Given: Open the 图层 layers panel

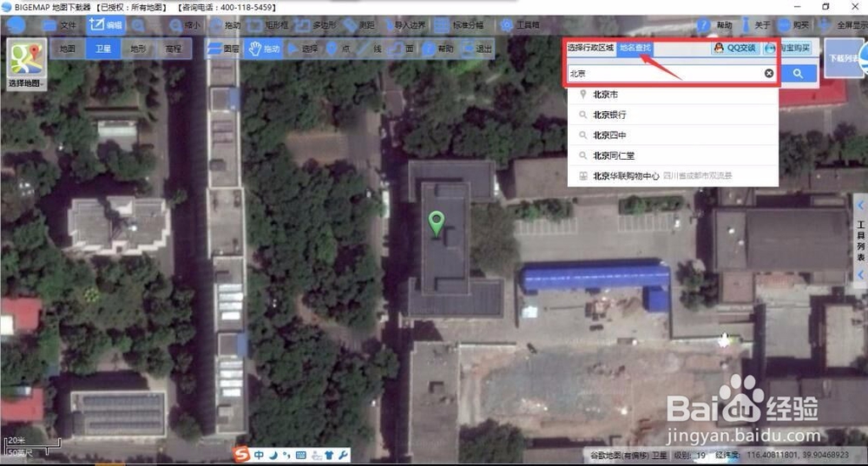Looking at the screenshot, I should [x=223, y=49].
